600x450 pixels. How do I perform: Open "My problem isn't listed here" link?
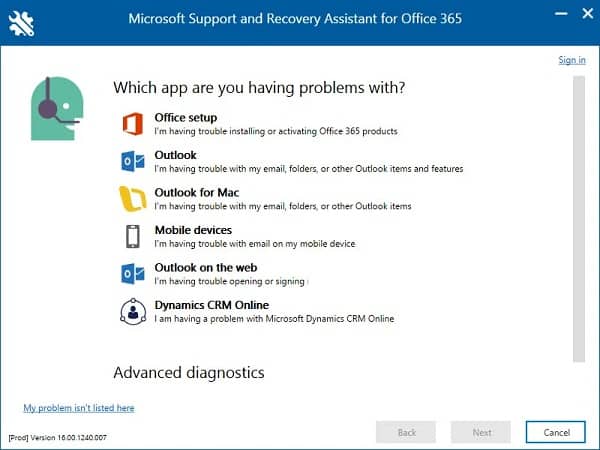point(79,408)
